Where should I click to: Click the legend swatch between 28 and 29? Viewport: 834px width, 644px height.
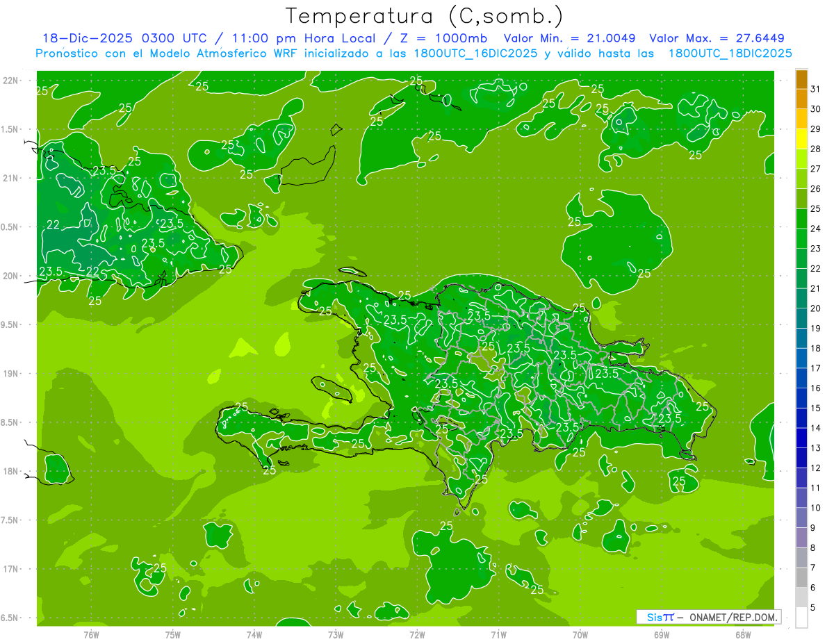coord(801,138)
